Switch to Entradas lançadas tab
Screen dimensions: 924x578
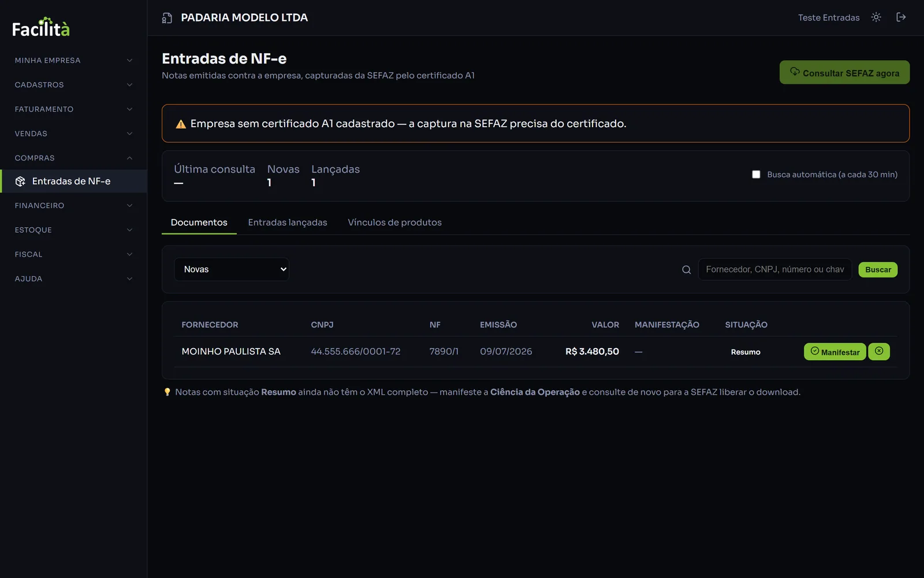click(x=288, y=223)
